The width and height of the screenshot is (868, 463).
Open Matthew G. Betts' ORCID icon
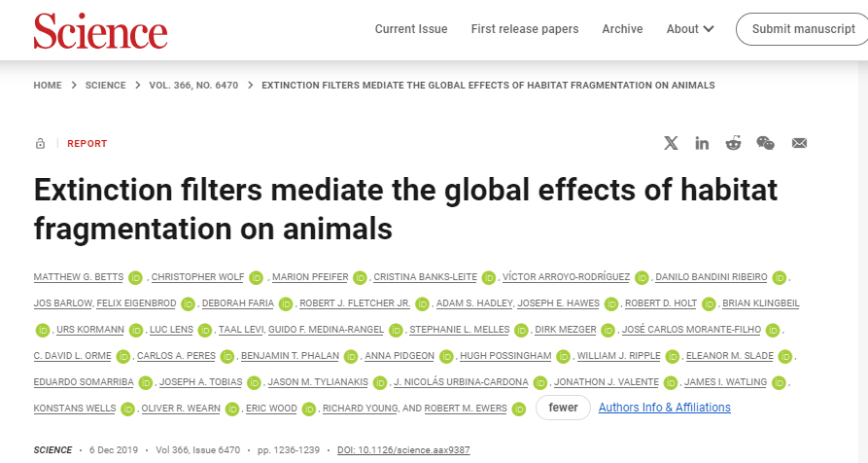tap(135, 277)
